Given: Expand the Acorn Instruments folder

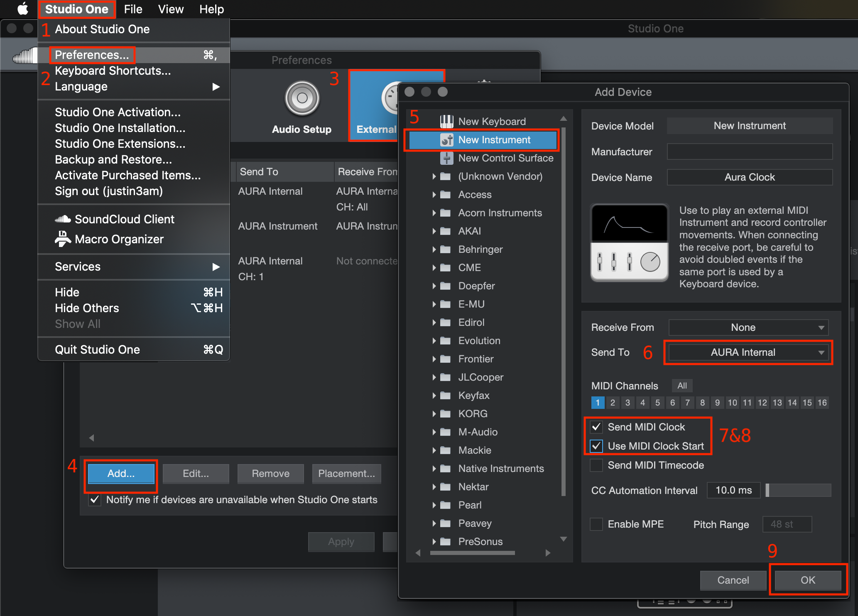Looking at the screenshot, I should tap(434, 213).
